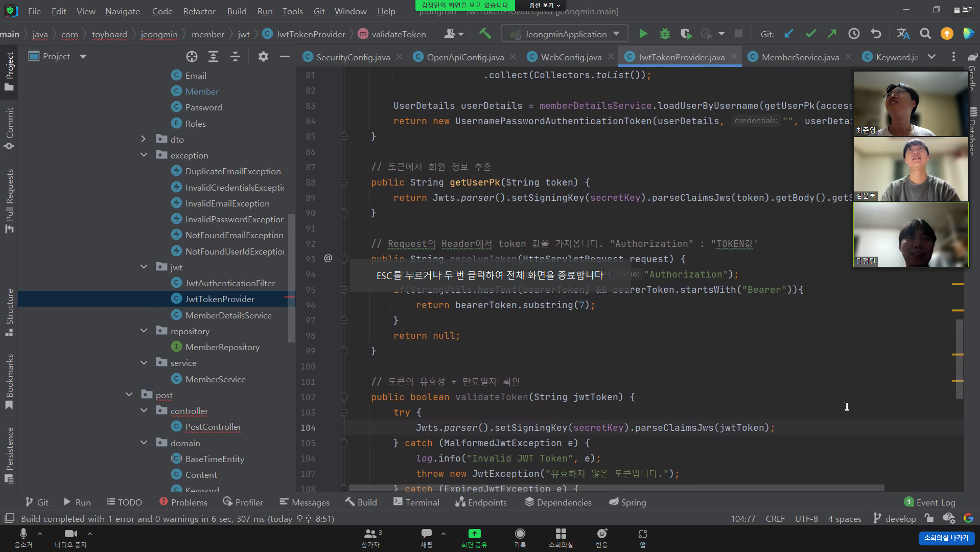Rollback changes with the undo arrow
This screenshot has height=552, width=980.
876,34
